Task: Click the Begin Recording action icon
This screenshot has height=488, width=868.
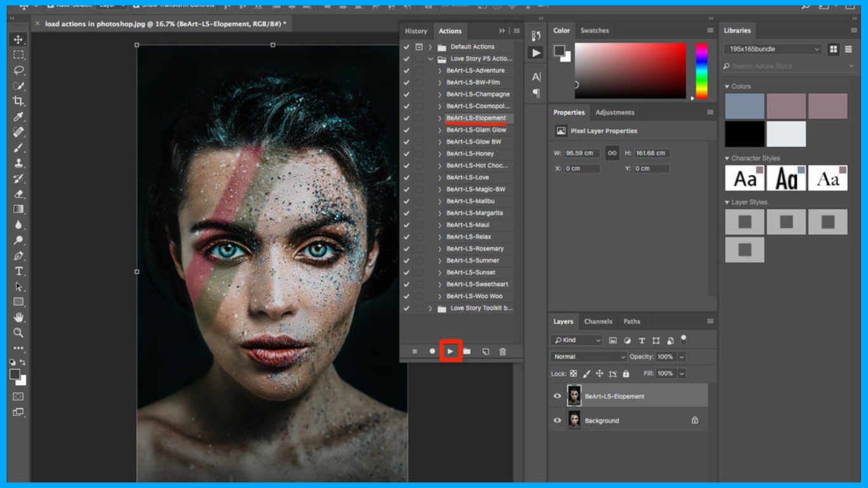Action: [x=432, y=351]
